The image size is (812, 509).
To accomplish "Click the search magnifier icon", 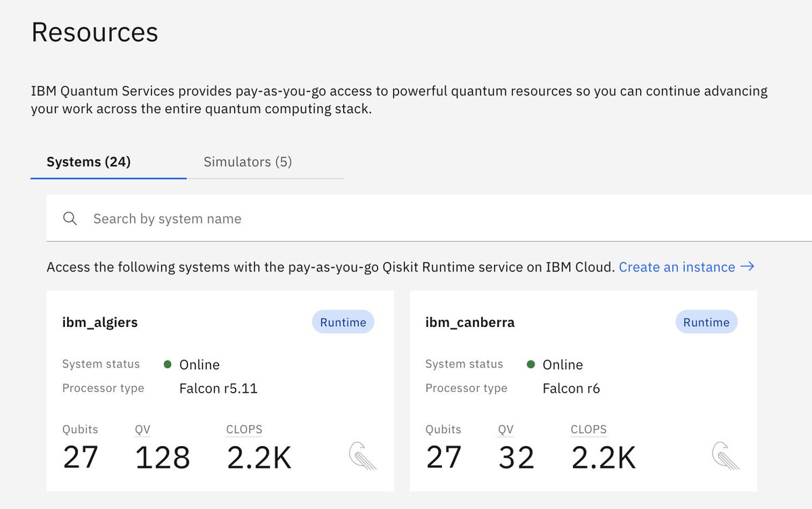I will point(70,219).
